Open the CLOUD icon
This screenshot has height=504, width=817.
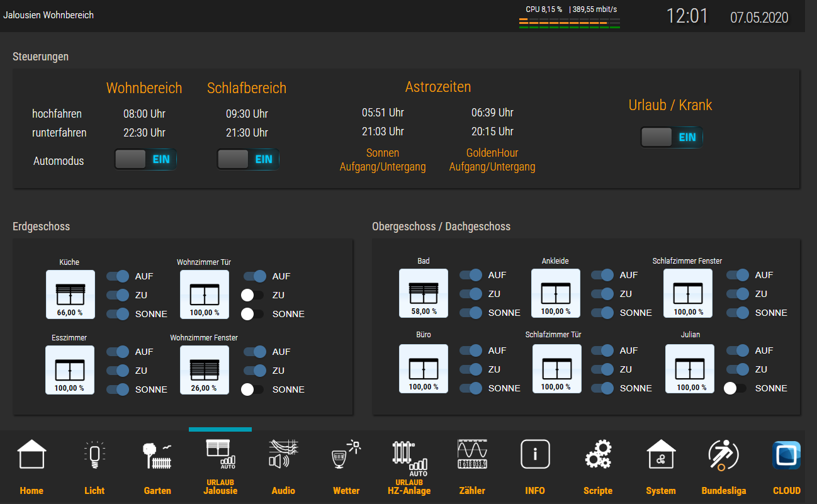tap(787, 456)
